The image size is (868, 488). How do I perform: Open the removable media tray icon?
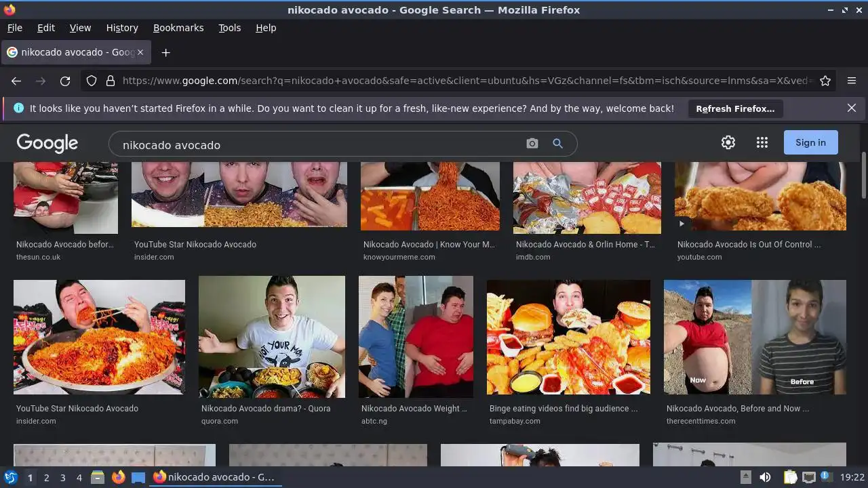point(745,477)
